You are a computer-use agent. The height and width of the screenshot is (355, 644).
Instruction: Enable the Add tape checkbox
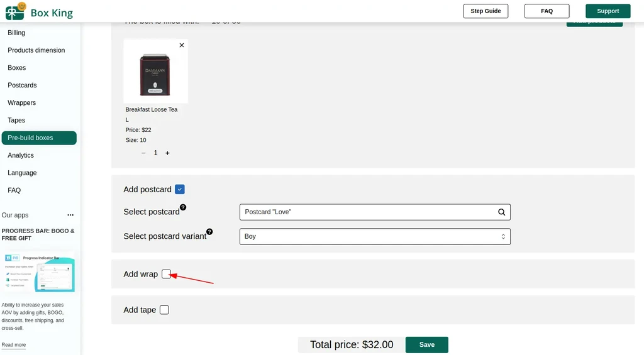click(x=164, y=310)
